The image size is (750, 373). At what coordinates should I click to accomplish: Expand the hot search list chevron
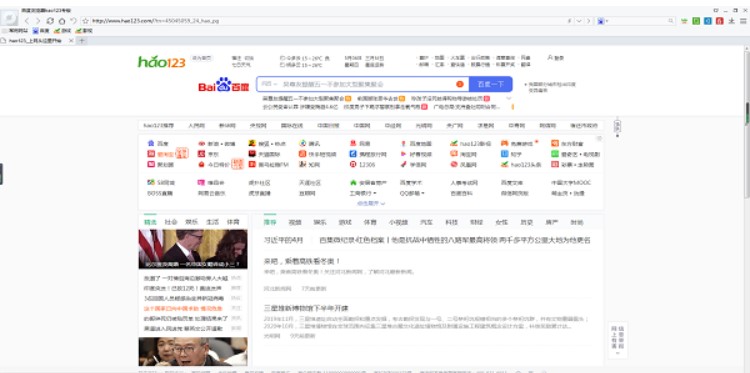[509, 99]
